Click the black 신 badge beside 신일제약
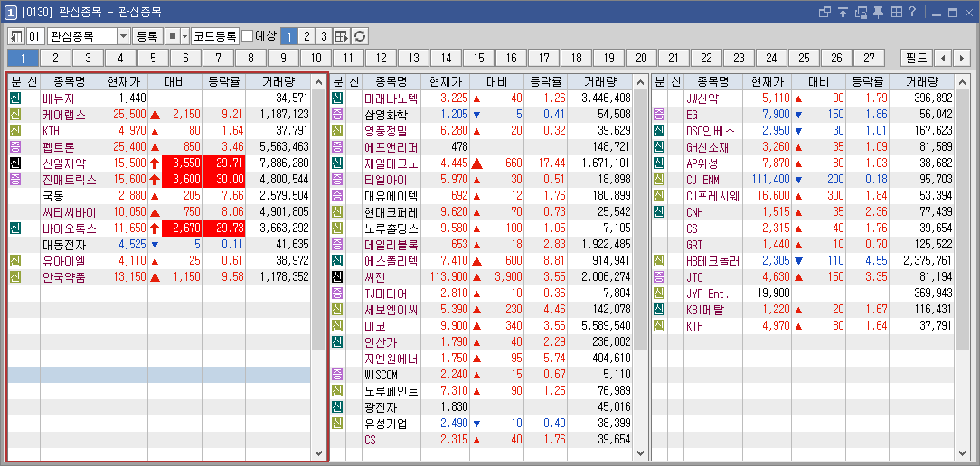This screenshot has height=466, width=980. pyautogui.click(x=15, y=163)
